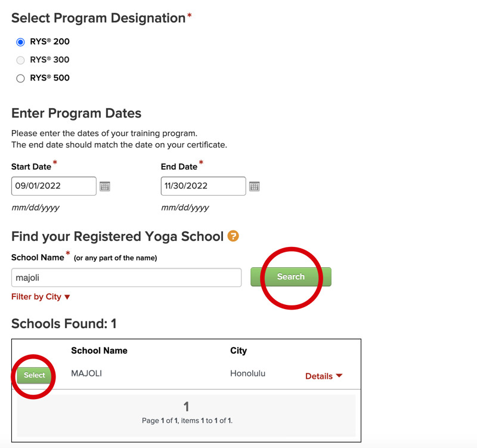Click the MAJOLI school name
Viewport: 477px width, 448px height.
tap(87, 373)
